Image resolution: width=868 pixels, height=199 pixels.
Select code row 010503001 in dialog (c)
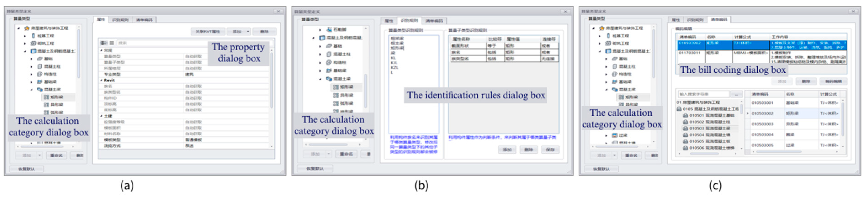(x=796, y=103)
